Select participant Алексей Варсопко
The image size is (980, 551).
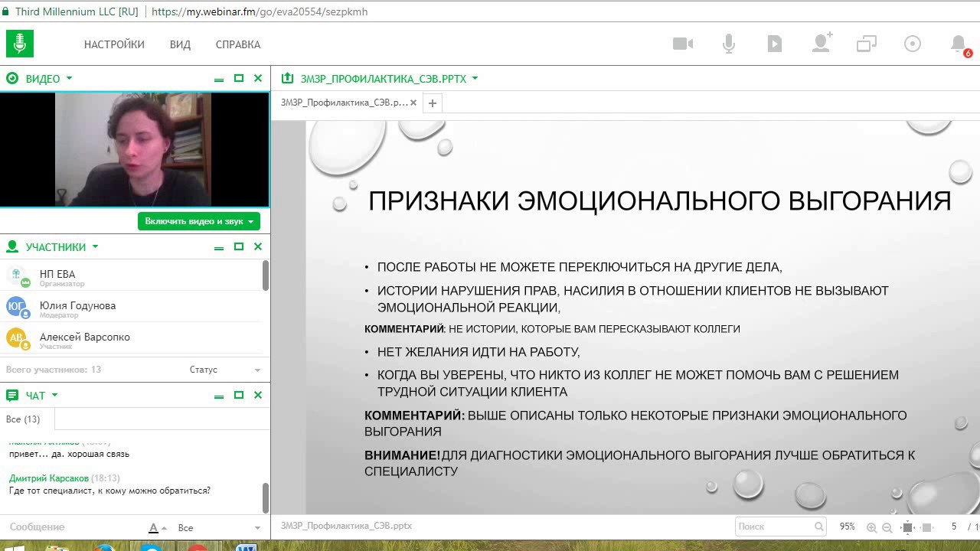click(x=131, y=340)
